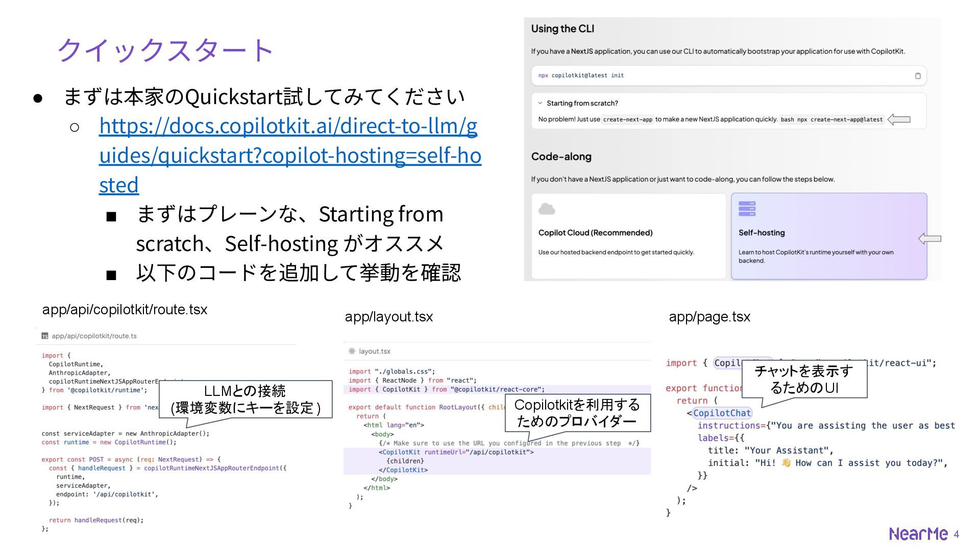Click the LLMとの接続 callout box
The width and height of the screenshot is (980, 551).
pos(246,399)
